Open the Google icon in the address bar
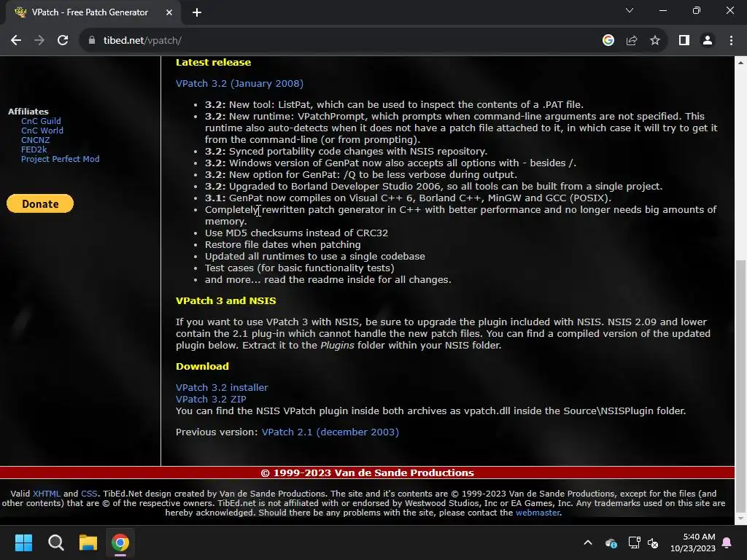 coord(608,41)
